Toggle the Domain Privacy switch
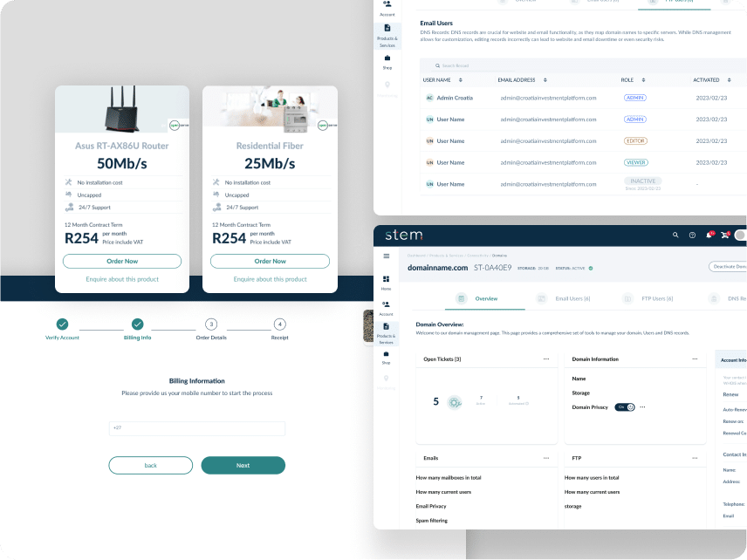747x560 pixels. 625,406
